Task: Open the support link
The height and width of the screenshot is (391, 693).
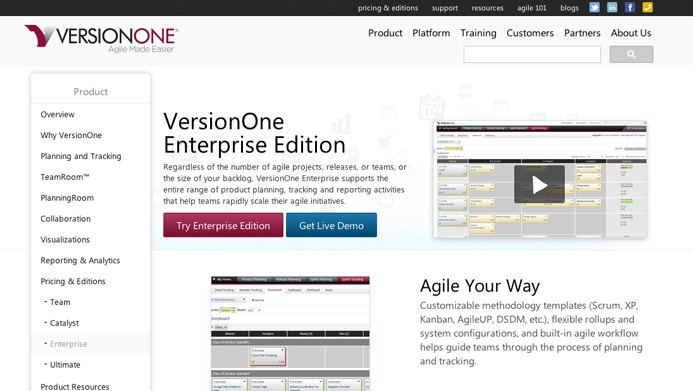Action: (x=445, y=8)
